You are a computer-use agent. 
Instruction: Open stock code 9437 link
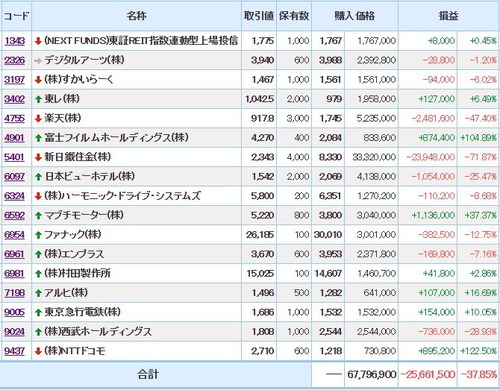click(15, 351)
